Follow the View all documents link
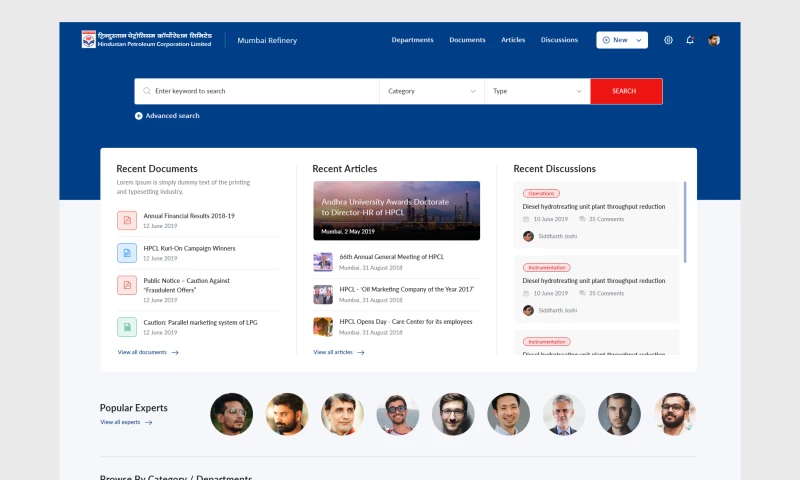The image size is (800, 480). pyautogui.click(x=148, y=352)
